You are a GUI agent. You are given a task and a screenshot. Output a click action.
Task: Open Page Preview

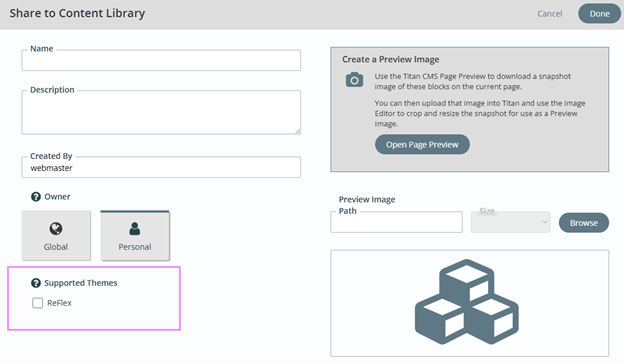click(x=422, y=144)
